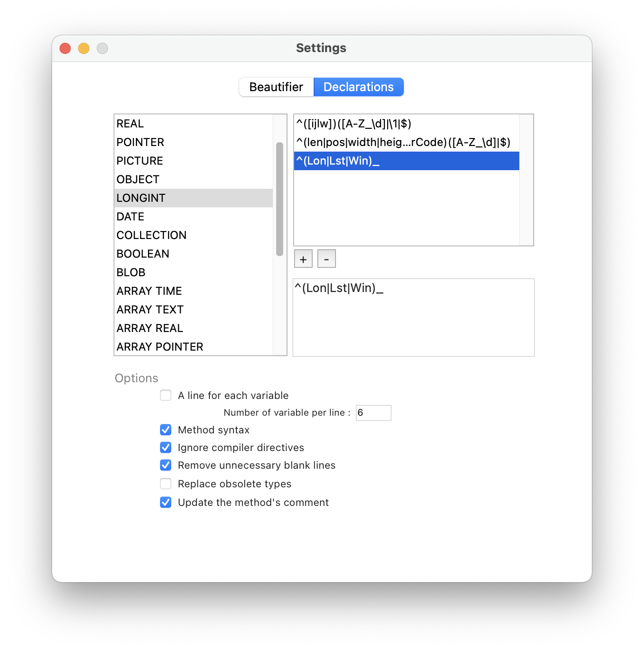Remove selected pattern with minus button

(x=327, y=259)
